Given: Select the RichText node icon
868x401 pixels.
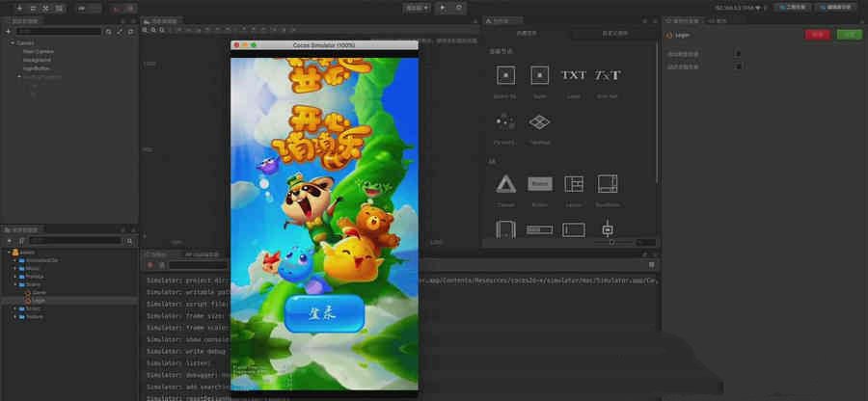Looking at the screenshot, I should [x=608, y=75].
